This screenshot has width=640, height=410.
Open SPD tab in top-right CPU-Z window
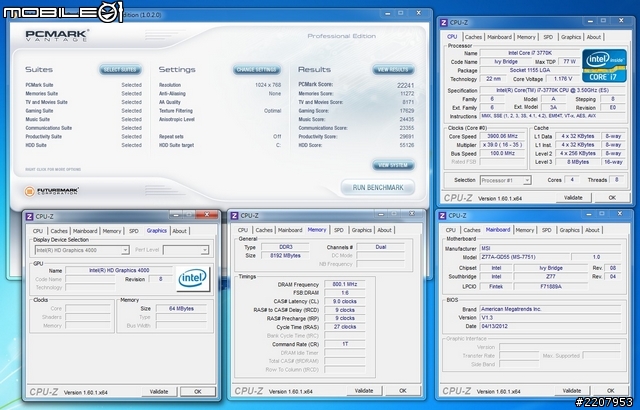tap(548, 37)
